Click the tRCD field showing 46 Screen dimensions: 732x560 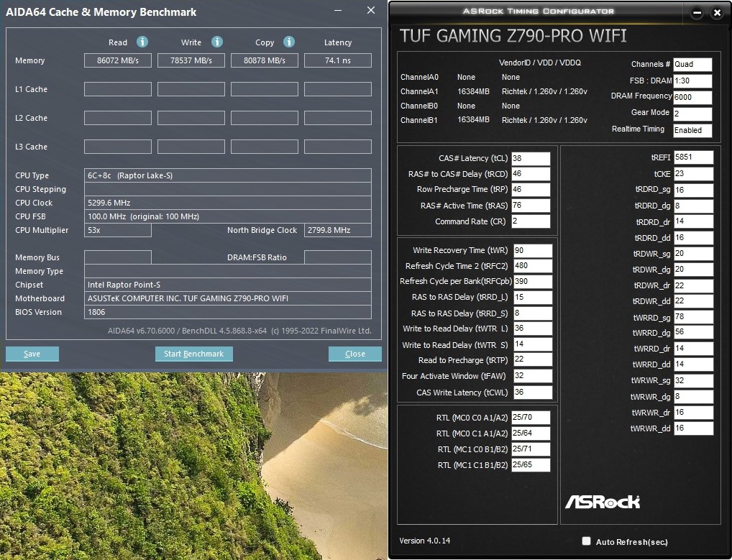[x=531, y=173]
